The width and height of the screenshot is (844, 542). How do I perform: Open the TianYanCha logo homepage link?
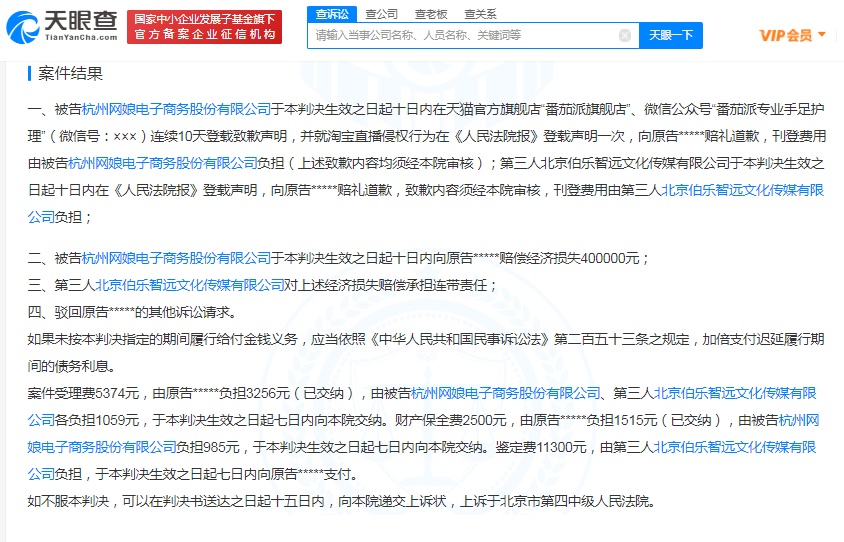pos(62,27)
